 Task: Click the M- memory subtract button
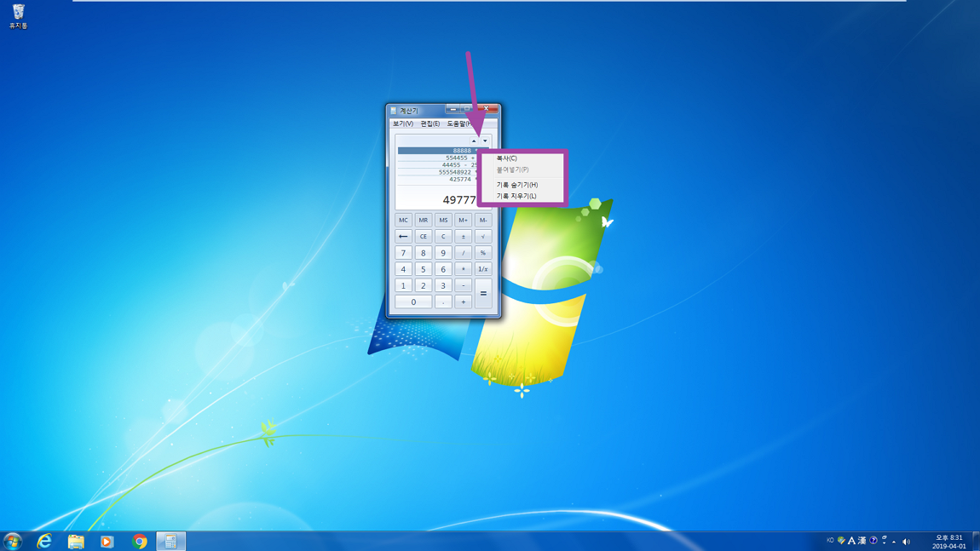click(x=483, y=221)
